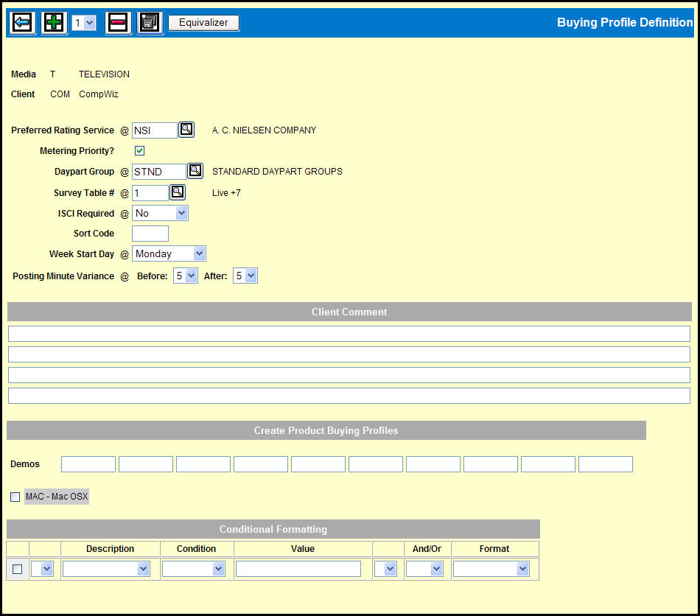Click the green plus add icon
The height and width of the screenshot is (616, 700).
54,22
